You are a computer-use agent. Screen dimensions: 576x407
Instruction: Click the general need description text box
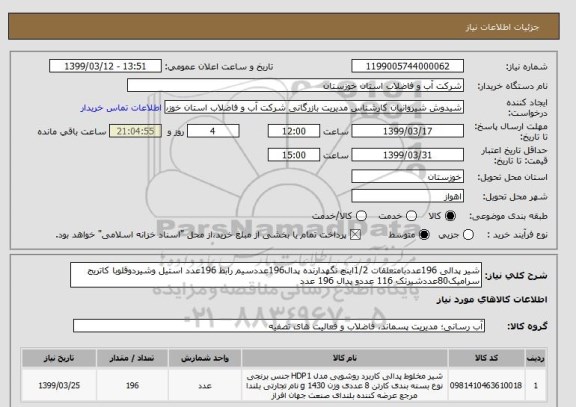tap(276, 275)
